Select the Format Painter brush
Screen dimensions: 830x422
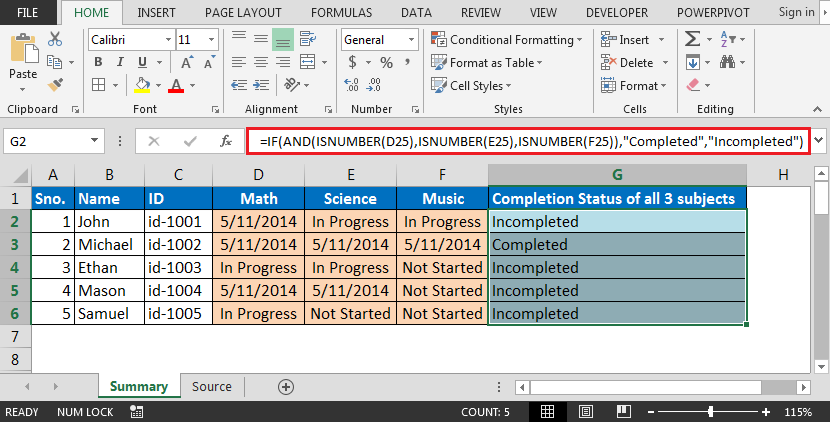(55, 85)
